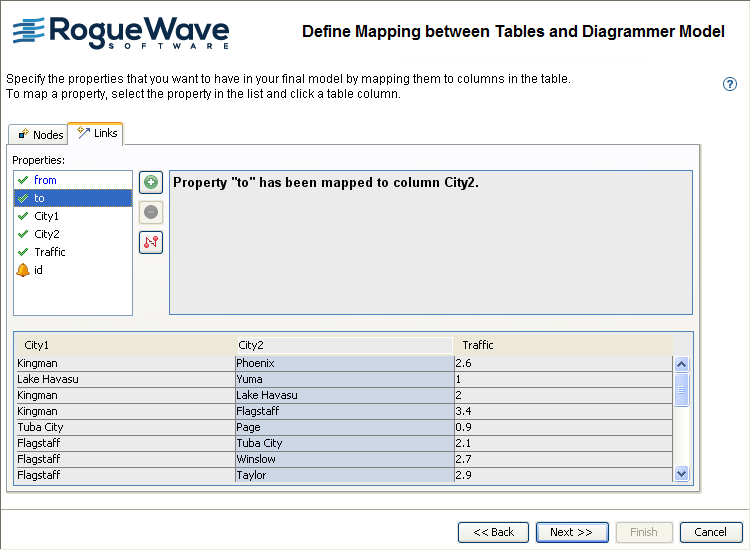This screenshot has width=750, height=550.
Task: Click the Rogue Wave Software logo
Action: point(121,33)
